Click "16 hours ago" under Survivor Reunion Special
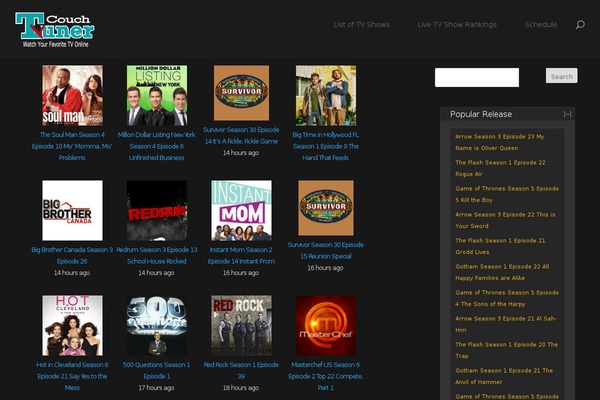This screenshot has height=400, width=600. tap(326, 268)
